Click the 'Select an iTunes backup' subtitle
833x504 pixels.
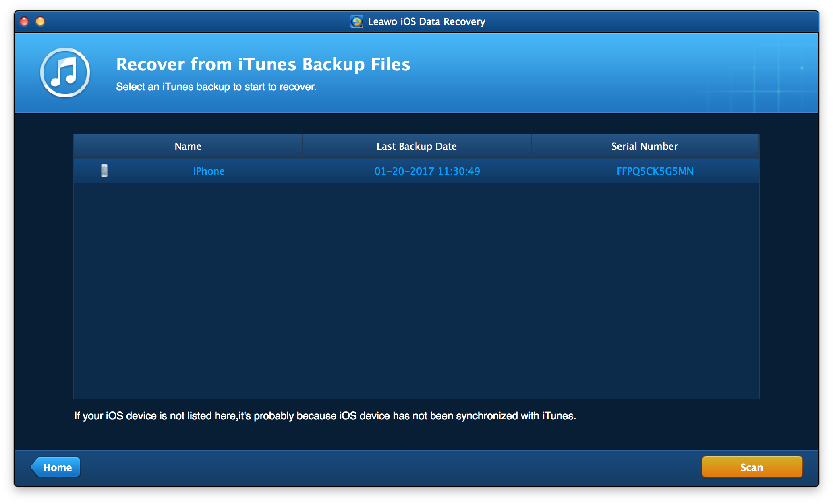click(x=216, y=87)
